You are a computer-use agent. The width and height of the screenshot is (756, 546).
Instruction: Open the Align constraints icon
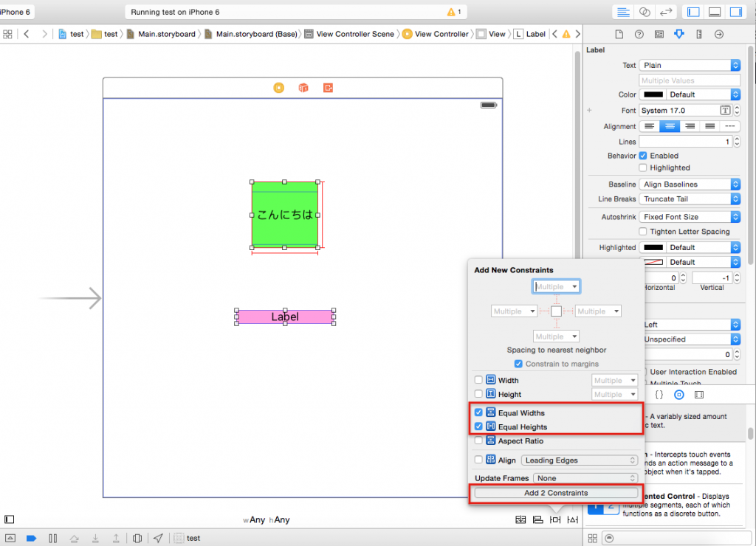537,519
